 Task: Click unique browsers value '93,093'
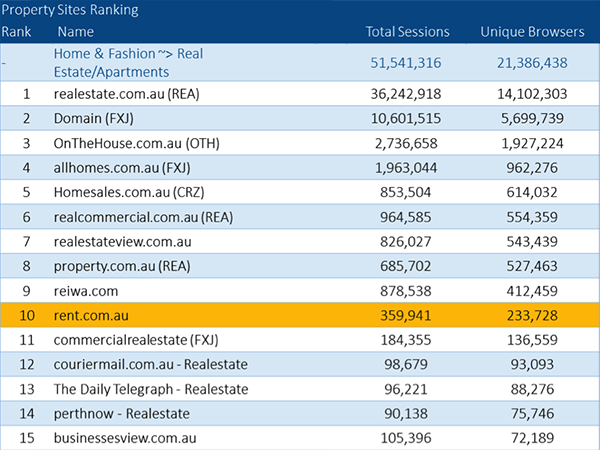tap(532, 365)
